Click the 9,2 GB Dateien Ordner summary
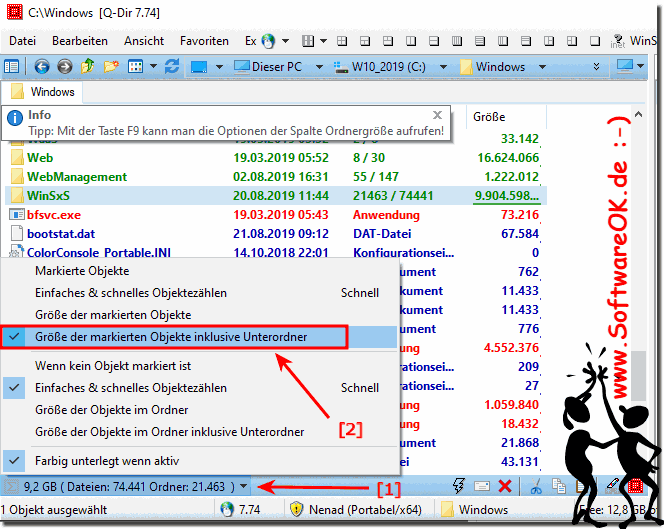This screenshot has height=529, width=664. 129,487
